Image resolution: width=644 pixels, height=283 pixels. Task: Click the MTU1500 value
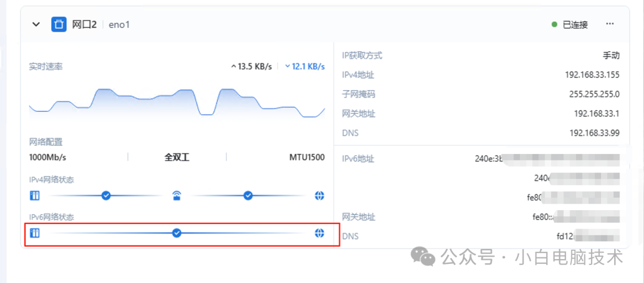click(307, 158)
